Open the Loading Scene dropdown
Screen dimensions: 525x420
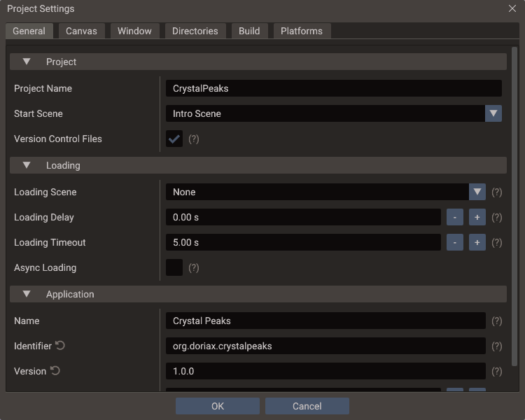point(477,192)
